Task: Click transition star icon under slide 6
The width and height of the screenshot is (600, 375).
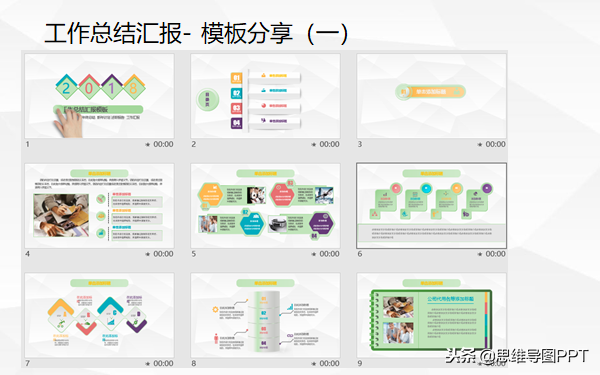Action: coord(480,254)
